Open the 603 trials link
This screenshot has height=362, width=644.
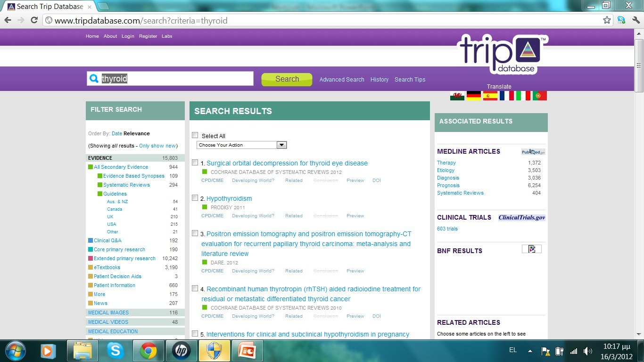coord(447,229)
